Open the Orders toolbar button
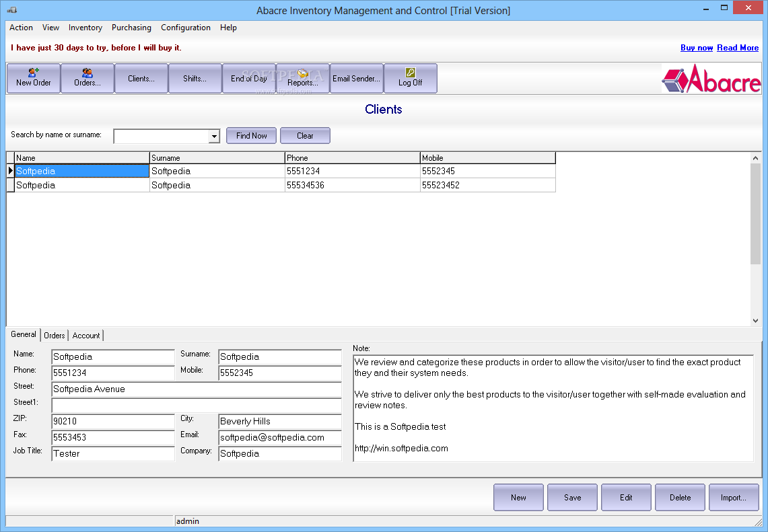Viewport: 768px width, 532px height. coord(88,78)
